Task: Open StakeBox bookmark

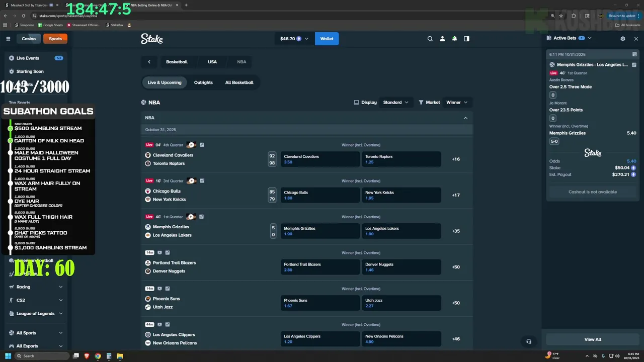Action: (114, 25)
